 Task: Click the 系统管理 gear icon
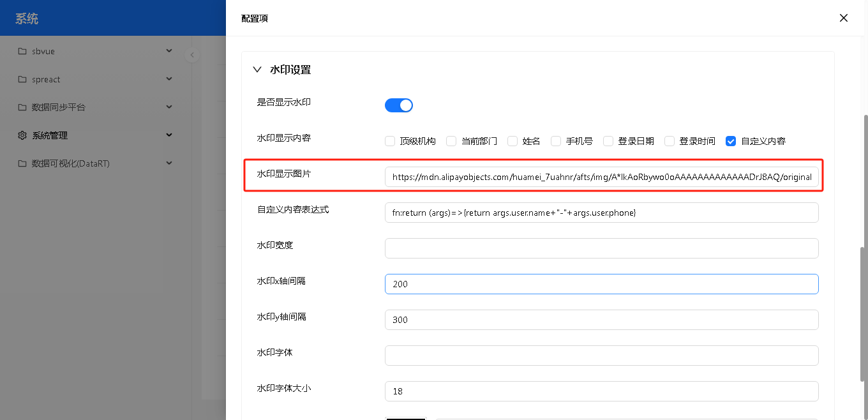(x=22, y=135)
